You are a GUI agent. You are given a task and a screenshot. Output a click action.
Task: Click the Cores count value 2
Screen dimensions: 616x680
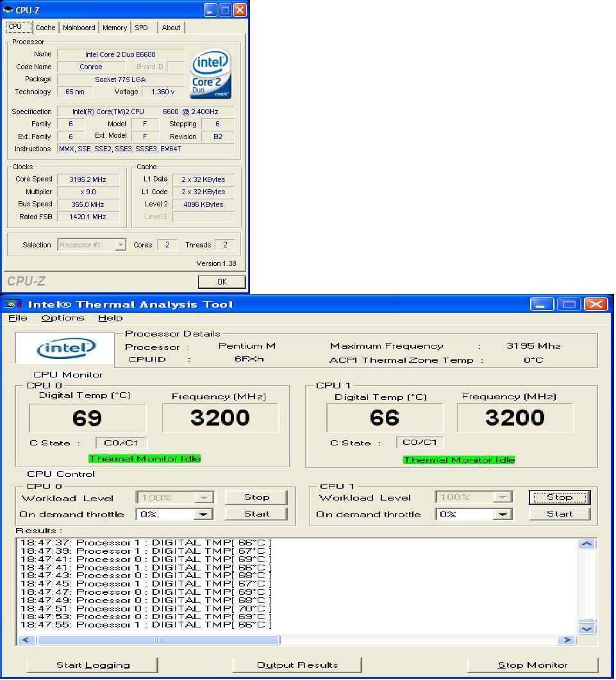coord(167,245)
